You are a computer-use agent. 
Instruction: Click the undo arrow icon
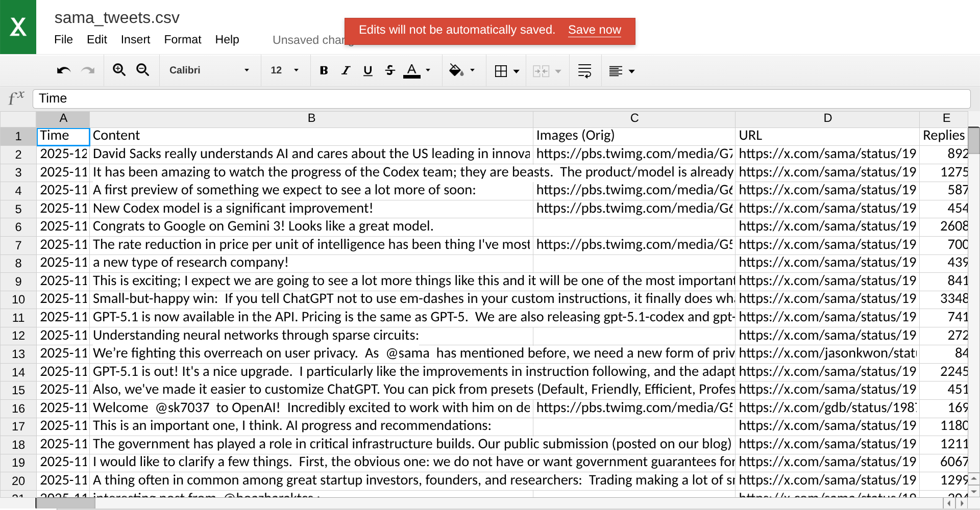64,70
